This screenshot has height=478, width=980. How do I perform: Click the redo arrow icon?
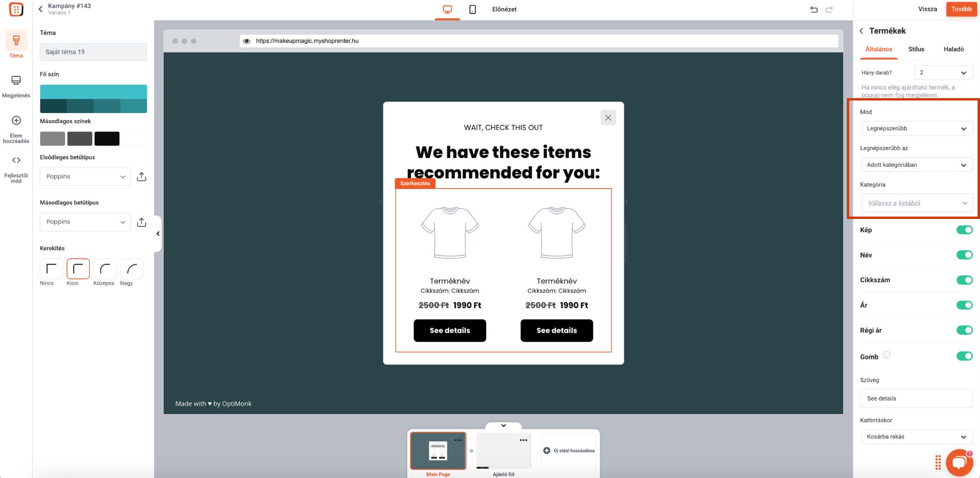point(829,9)
